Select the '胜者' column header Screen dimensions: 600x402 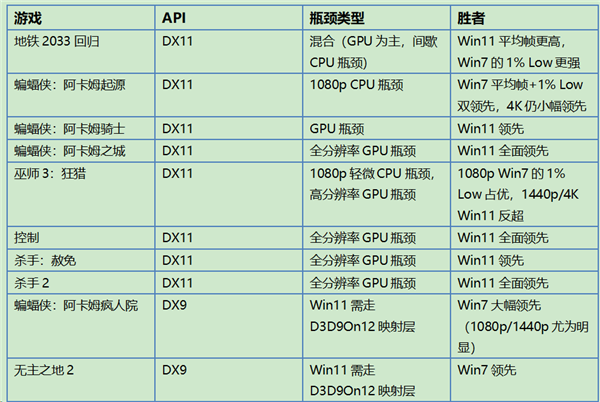pyautogui.click(x=525, y=18)
